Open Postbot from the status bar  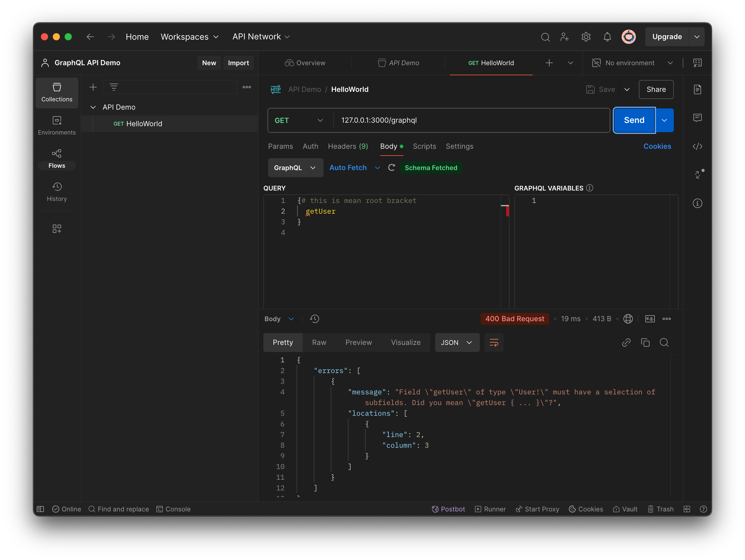[448, 509]
